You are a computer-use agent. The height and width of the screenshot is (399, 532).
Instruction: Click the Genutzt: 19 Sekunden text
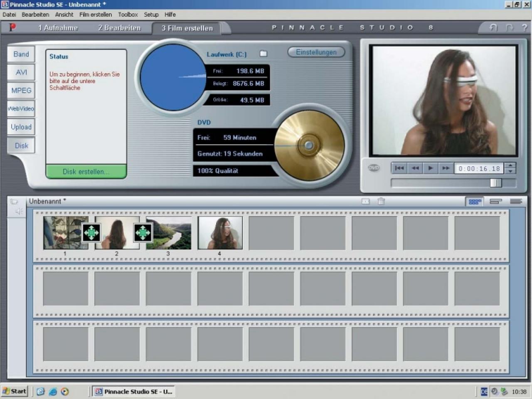[x=230, y=154]
